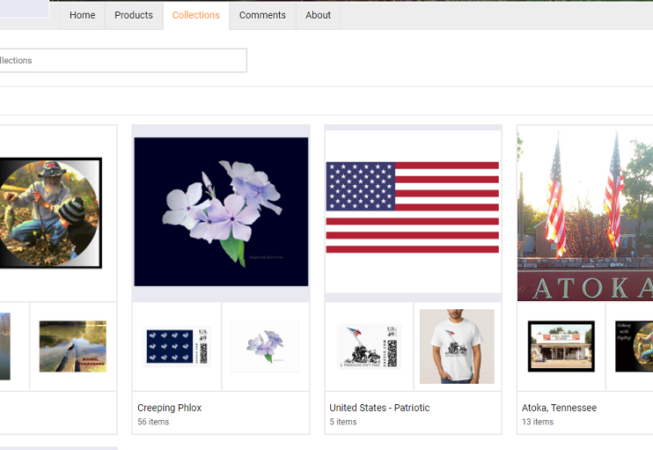Click the 13 items count text
The width and height of the screenshot is (653, 450).
[x=538, y=422]
